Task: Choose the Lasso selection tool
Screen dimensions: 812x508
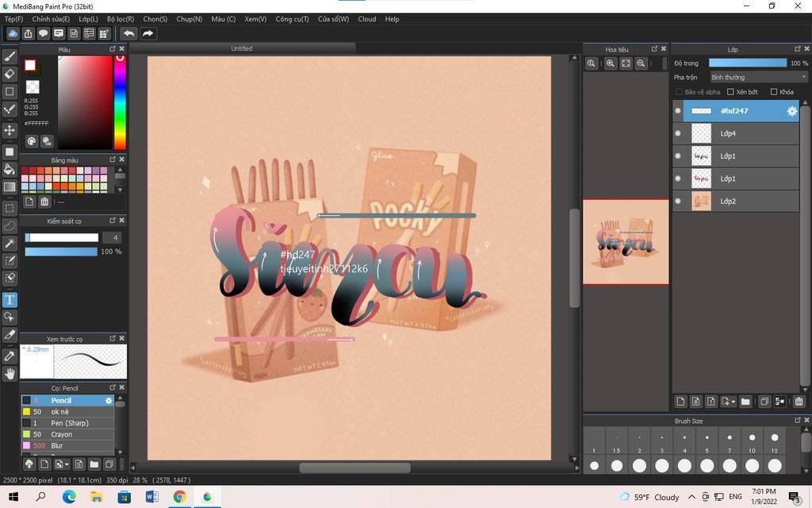Action: click(10, 226)
